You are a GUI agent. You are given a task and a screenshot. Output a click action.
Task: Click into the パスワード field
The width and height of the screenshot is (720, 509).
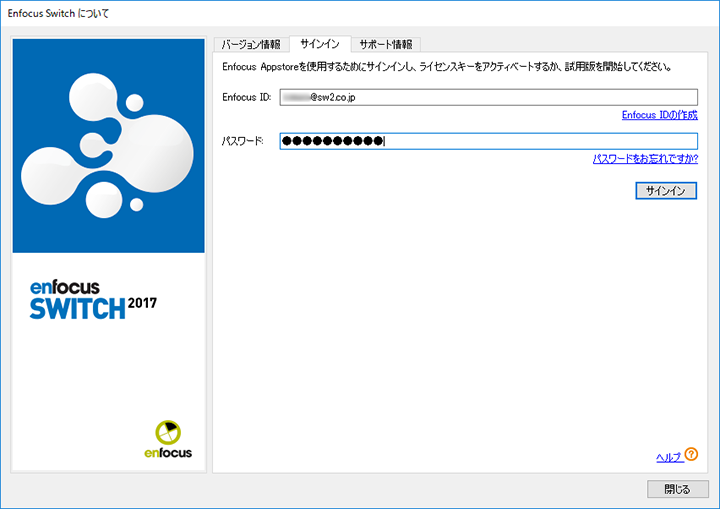coord(489,141)
